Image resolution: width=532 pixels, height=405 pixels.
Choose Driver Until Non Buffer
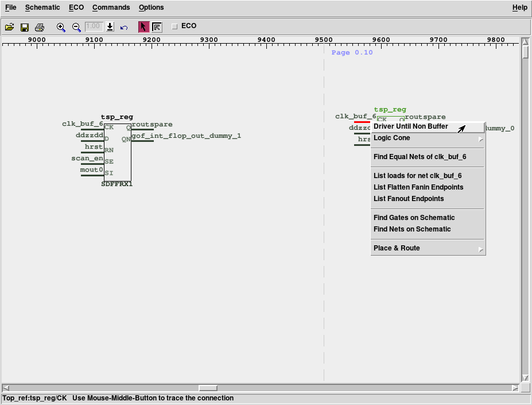[411, 127]
